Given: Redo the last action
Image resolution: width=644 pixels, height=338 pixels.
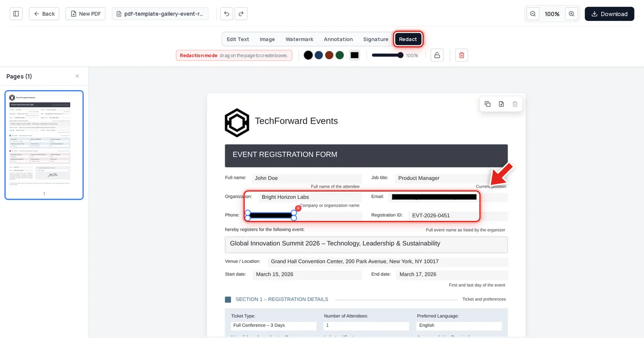Looking at the screenshot, I should [241, 14].
